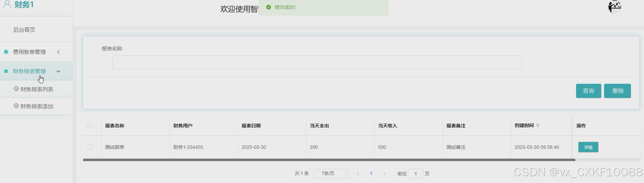This screenshot has height=183, width=644.
Task: Focus the 报表名称 search input field
Action: (317, 62)
